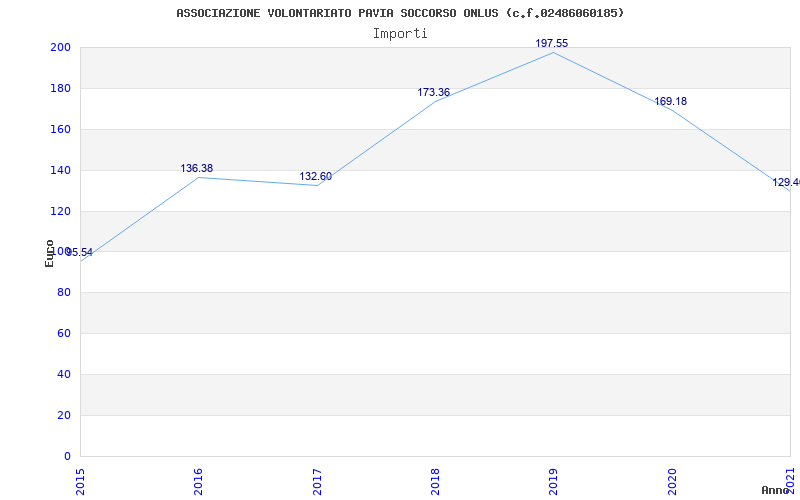Click the 0 y-axis tick label

point(67,457)
